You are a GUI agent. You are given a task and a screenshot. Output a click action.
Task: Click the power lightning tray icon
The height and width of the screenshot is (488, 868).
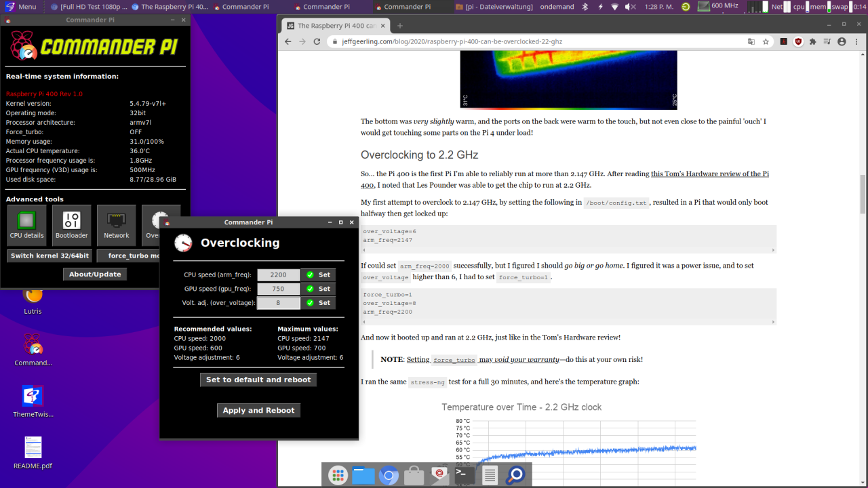click(600, 7)
